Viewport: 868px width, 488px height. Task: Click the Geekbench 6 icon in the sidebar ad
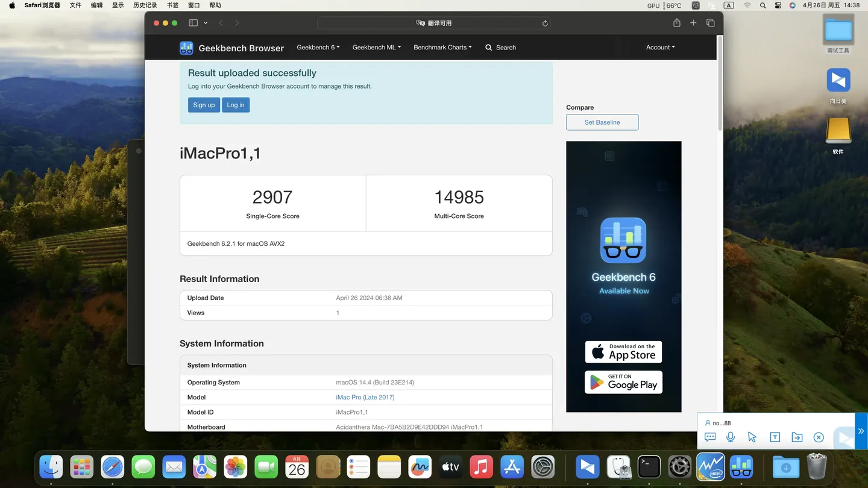(x=623, y=240)
